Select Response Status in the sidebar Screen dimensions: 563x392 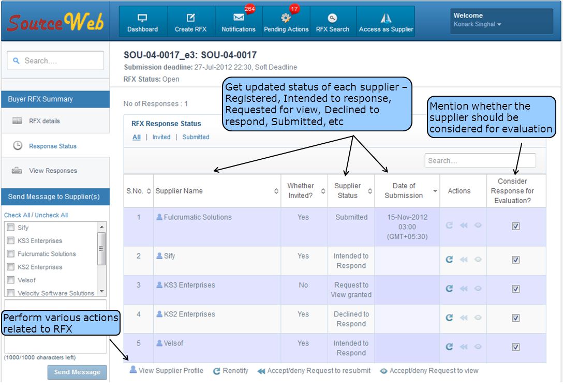53,146
